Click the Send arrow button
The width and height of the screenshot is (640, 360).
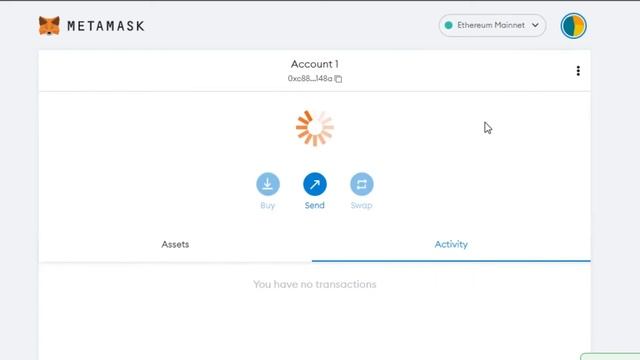point(315,184)
